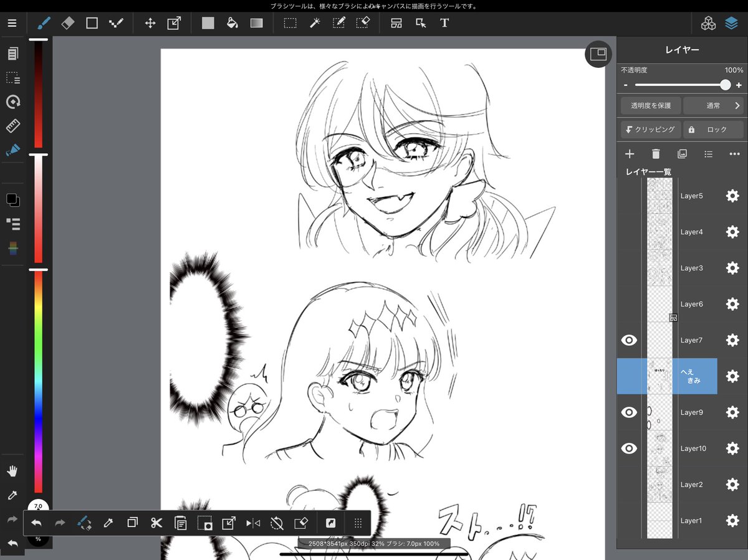This screenshot has width=748, height=560.
Task: Click scissors Cut in shortcut bar
Action: point(156,523)
